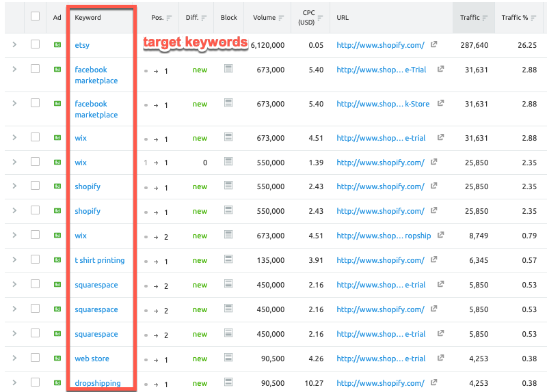
Task: Check the wix ropship row checkbox
Action: point(36,235)
